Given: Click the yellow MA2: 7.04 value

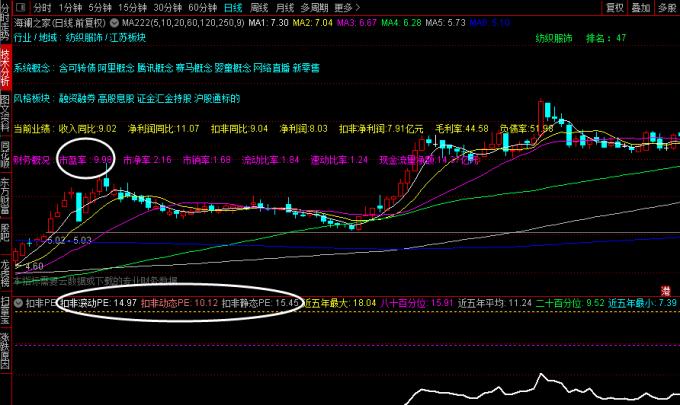Looking at the screenshot, I should pos(312,23).
